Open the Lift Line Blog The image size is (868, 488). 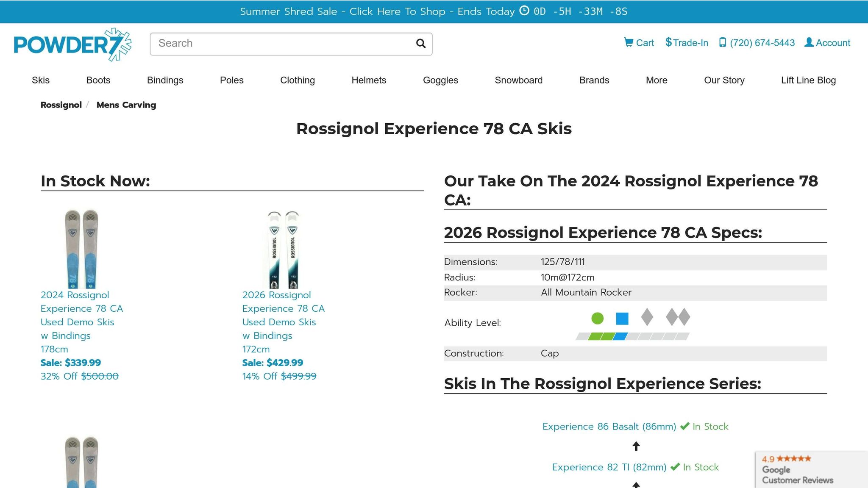click(x=808, y=80)
